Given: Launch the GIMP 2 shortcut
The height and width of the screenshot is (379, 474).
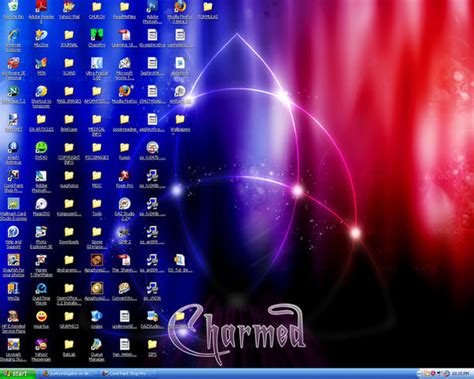Looking at the screenshot, I should pos(125,235).
